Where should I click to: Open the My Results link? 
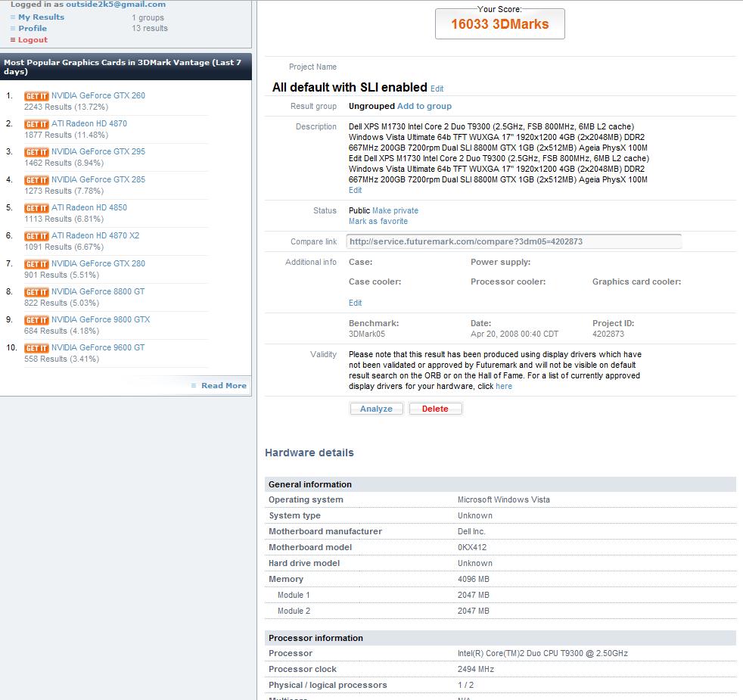coord(41,17)
